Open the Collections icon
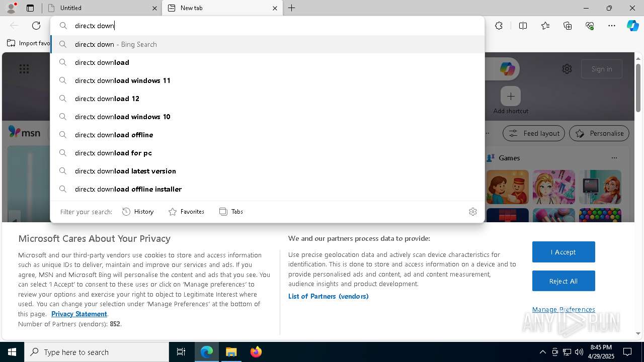The width and height of the screenshot is (644, 362). tap(568, 26)
